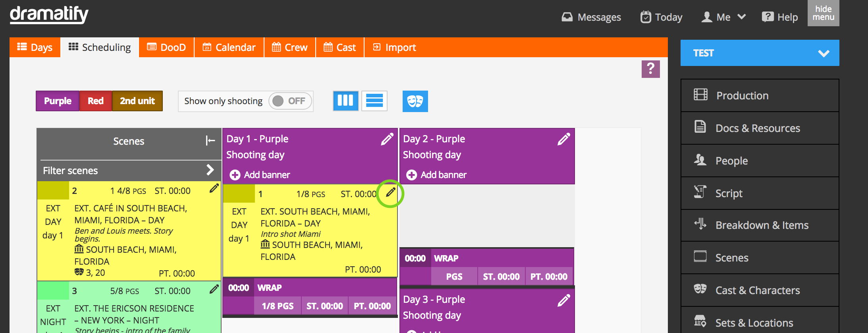Click the purple question mark help icon
Screen dimensions: 868x333
[x=650, y=69]
